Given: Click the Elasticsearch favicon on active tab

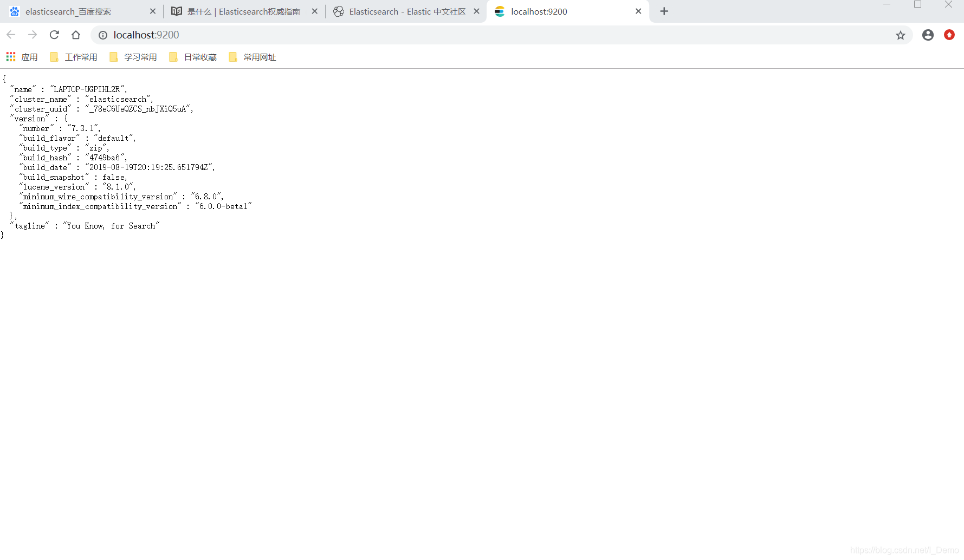Looking at the screenshot, I should coord(500,11).
